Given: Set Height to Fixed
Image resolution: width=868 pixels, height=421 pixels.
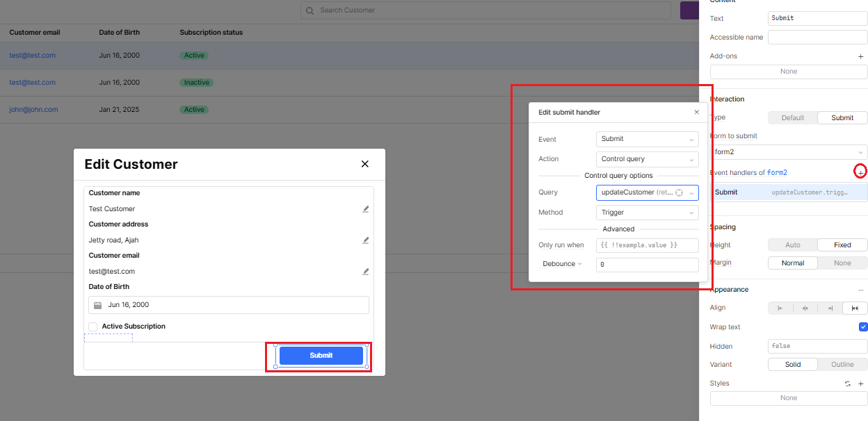Looking at the screenshot, I should tap(842, 245).
